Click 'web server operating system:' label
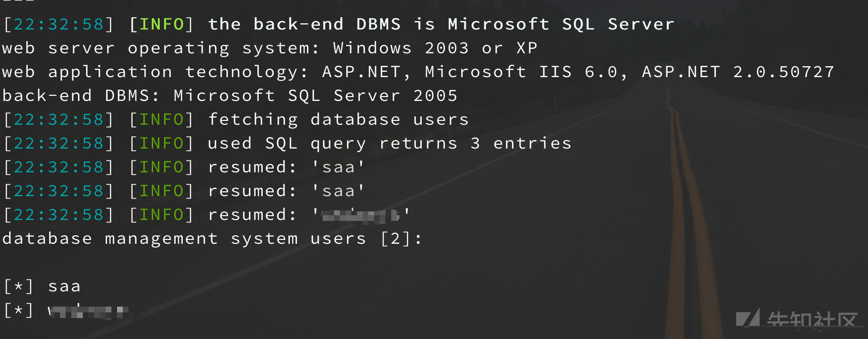This screenshot has height=339, width=868. click(160, 48)
